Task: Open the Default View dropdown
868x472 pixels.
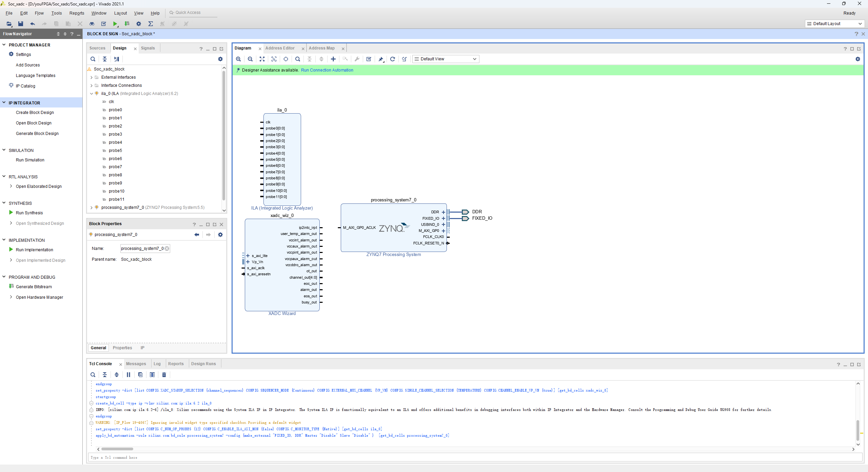Action: pos(446,59)
